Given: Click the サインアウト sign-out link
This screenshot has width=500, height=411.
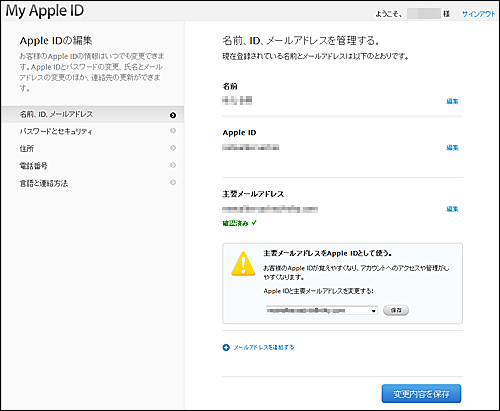Looking at the screenshot, I should point(478,14).
